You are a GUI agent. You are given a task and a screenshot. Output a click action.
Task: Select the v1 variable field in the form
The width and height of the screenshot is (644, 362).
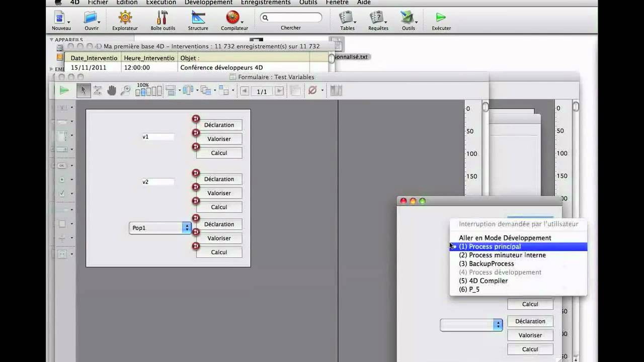tap(158, 137)
